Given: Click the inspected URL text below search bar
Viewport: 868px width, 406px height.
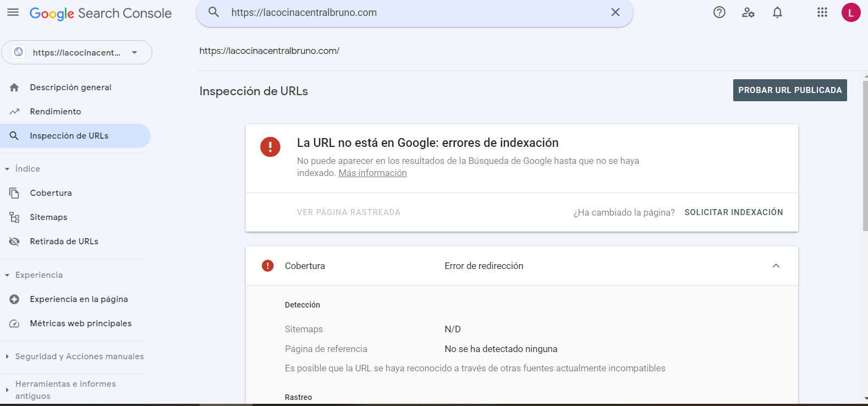Looking at the screenshot, I should (x=270, y=51).
